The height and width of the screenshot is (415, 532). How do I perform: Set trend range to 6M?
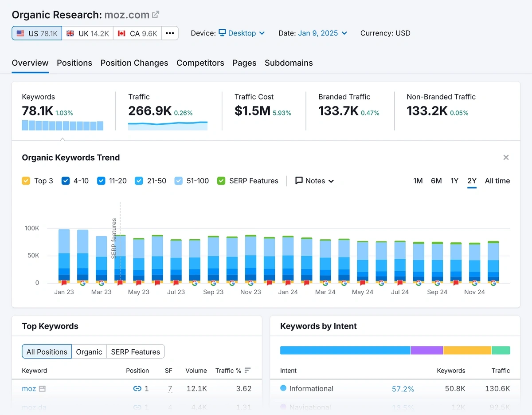point(436,181)
